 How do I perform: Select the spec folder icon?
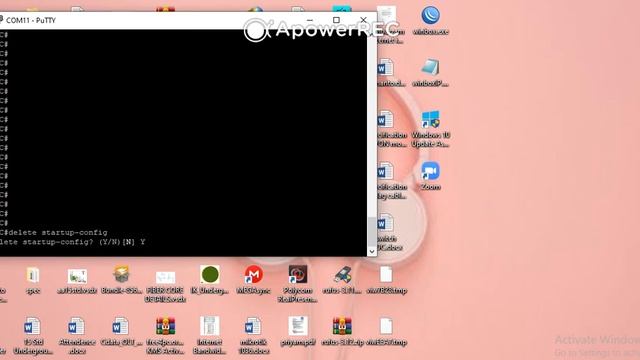33,280
